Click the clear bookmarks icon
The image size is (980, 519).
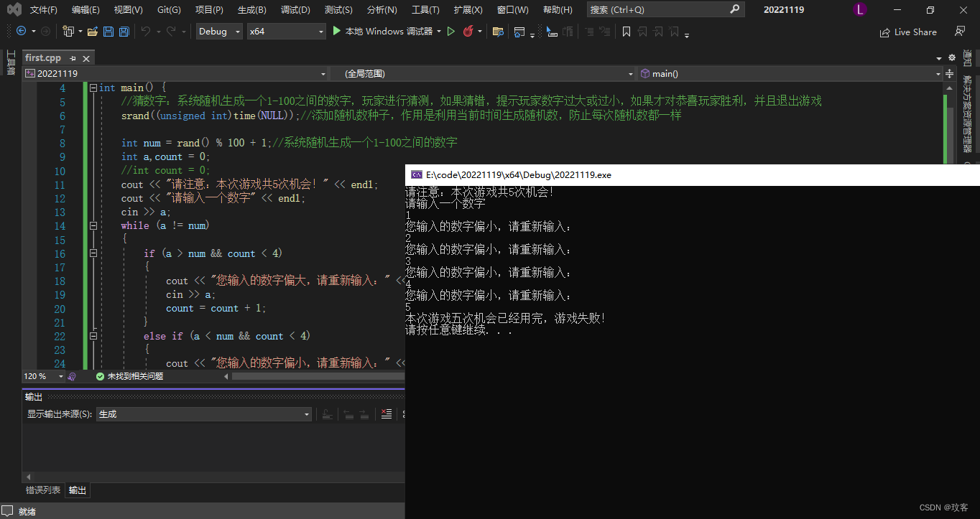[673, 32]
